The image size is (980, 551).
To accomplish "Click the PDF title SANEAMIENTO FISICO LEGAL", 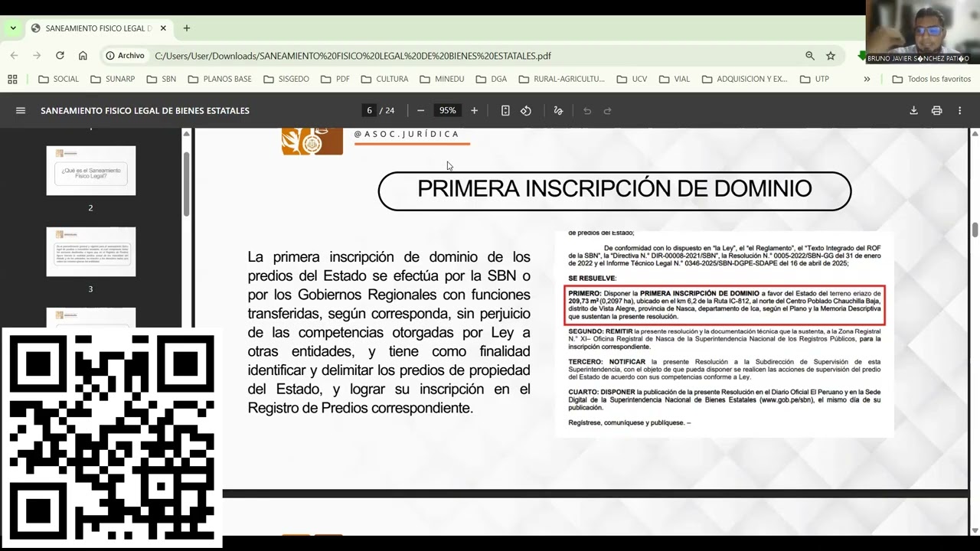I will (145, 111).
